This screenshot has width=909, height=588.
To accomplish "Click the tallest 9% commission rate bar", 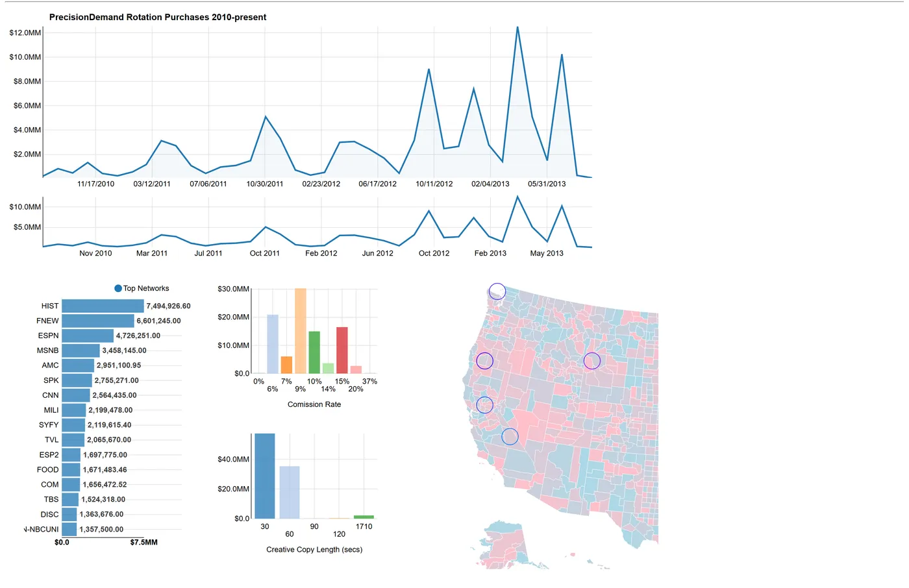I will click(300, 331).
